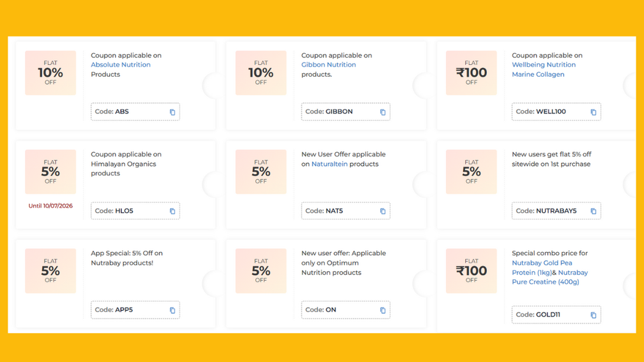Copy the APP5 coupon code
This screenshot has width=644, height=362.
tap(173, 310)
